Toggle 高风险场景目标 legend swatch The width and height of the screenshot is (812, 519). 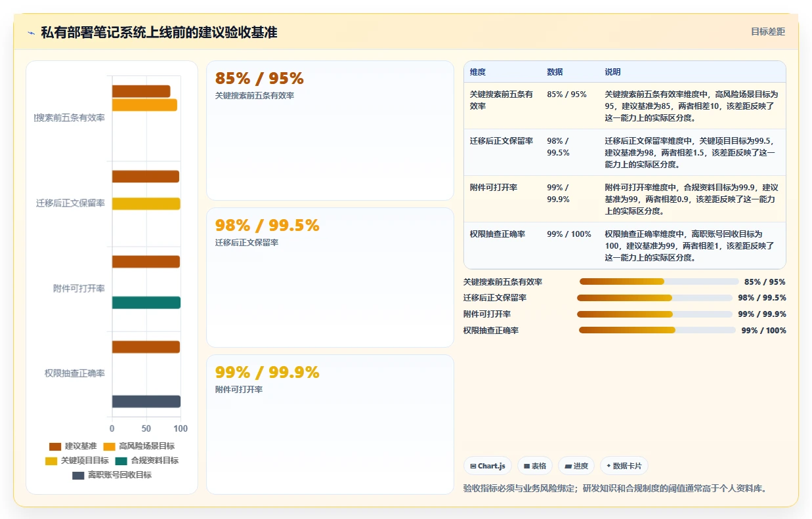coord(109,446)
